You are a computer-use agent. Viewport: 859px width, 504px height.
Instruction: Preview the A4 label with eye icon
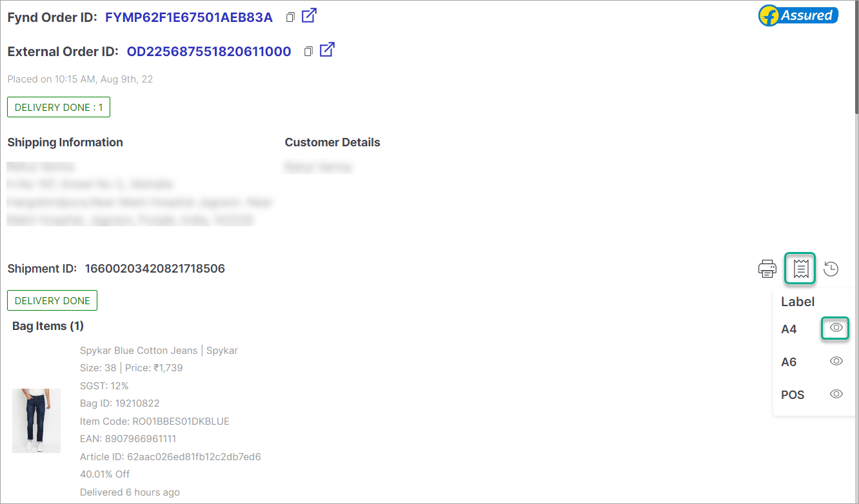836,328
